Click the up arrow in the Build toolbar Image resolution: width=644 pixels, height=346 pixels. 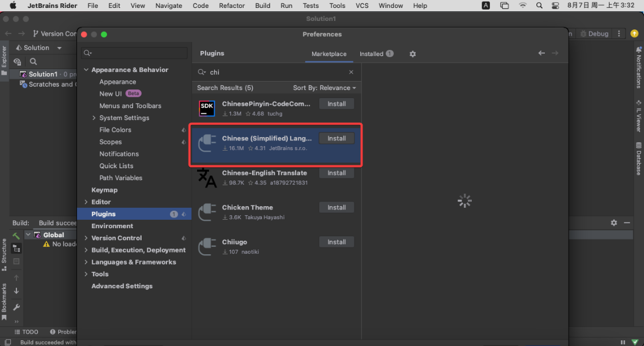click(16, 278)
